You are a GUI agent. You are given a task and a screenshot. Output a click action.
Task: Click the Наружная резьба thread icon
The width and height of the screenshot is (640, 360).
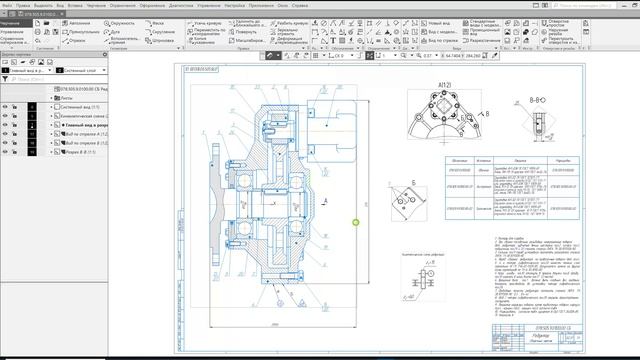pyautogui.click(x=544, y=32)
